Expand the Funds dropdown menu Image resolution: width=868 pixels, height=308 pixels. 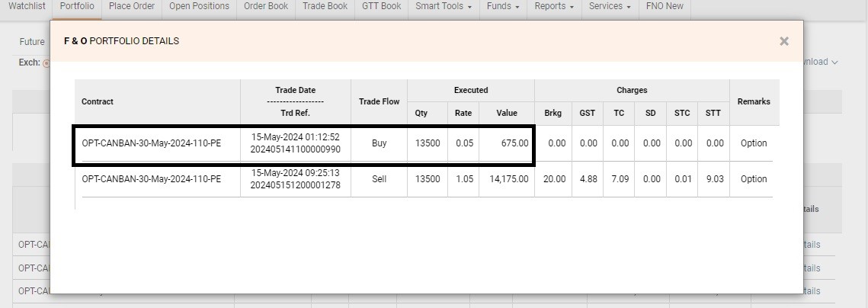[503, 6]
